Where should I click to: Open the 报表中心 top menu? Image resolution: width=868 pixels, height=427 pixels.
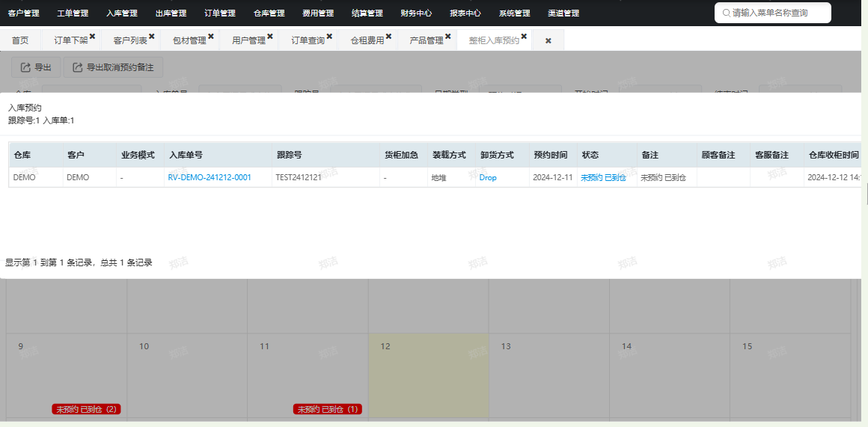coord(465,13)
